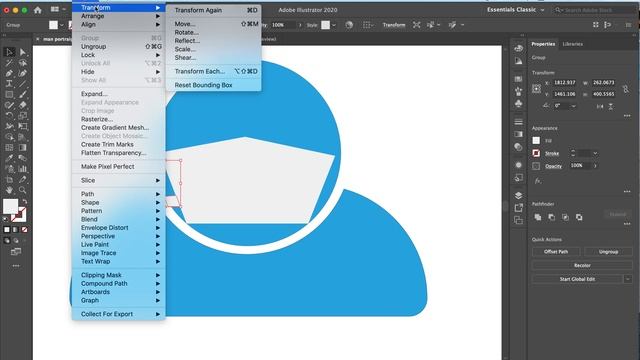Image resolution: width=640 pixels, height=360 pixels.
Task: Toggle constrain width and height proportions
Action: click(x=625, y=89)
